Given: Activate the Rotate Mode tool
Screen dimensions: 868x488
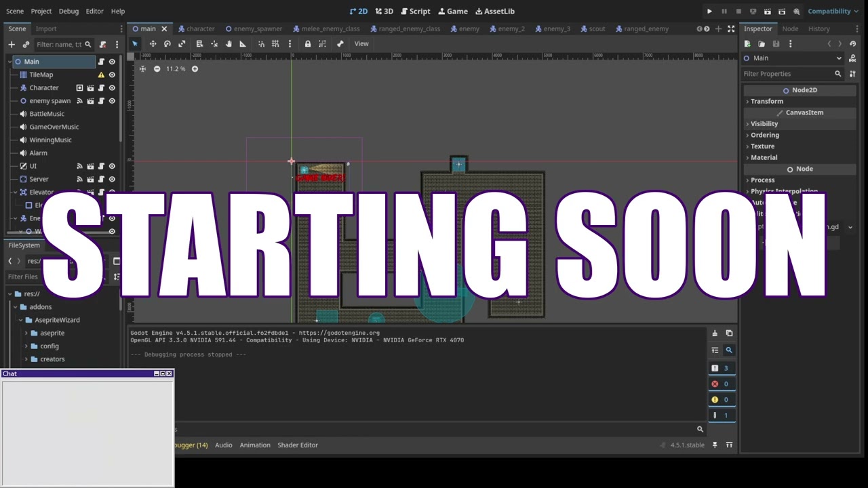Looking at the screenshot, I should [167, 44].
